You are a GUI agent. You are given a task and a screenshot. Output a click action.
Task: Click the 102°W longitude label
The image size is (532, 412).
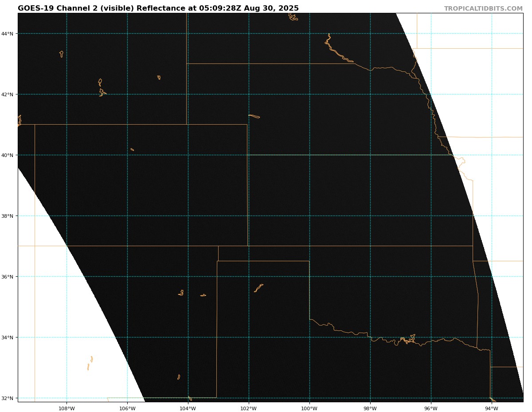tap(249, 408)
